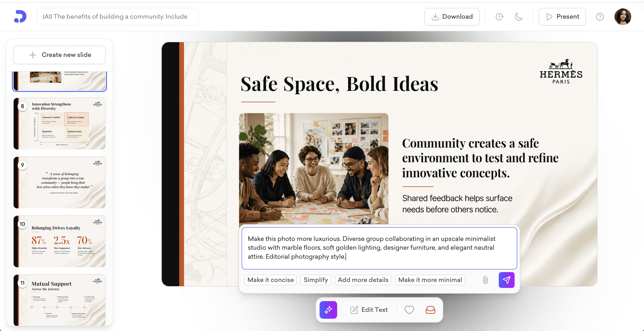Activate the AI sparkle magic button
Screen dimensions: 644x331
coord(328,310)
